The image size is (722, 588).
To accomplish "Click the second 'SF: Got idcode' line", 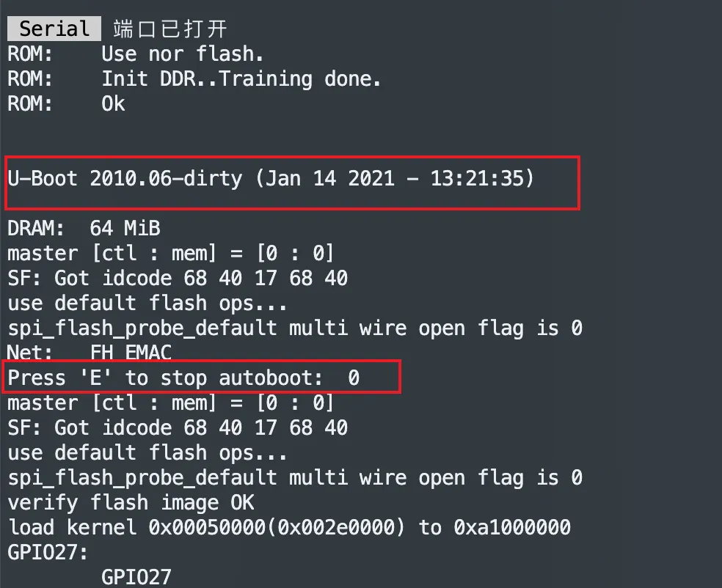I will (x=178, y=428).
